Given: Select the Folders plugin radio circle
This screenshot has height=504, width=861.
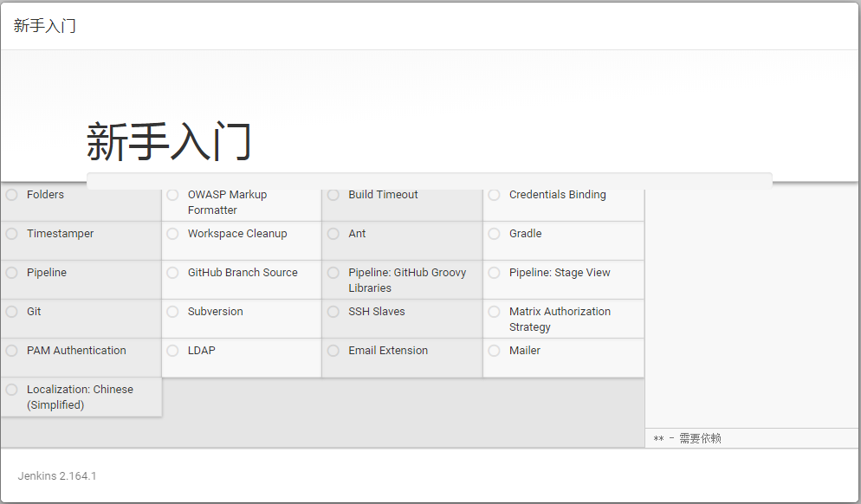Looking at the screenshot, I should pos(11,194).
